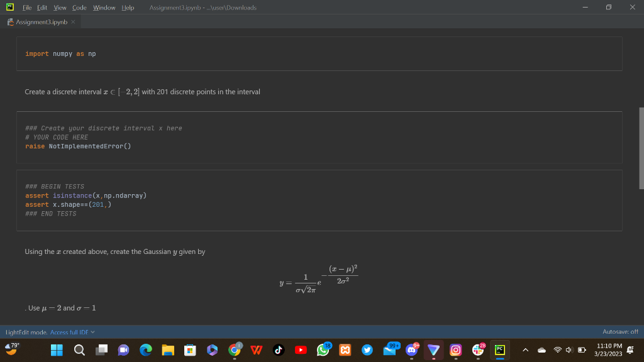Image resolution: width=644 pixels, height=362 pixels.
Task: Open the Code menu
Action: 79,8
